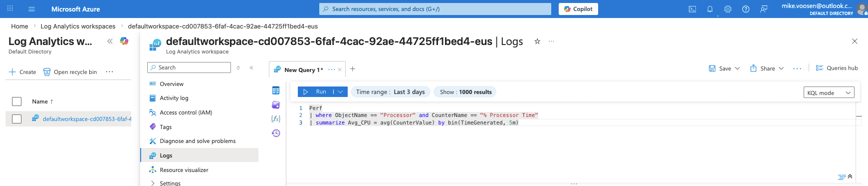868x186 pixels.
Task: Expand the Settings menu group
Action: click(153, 183)
